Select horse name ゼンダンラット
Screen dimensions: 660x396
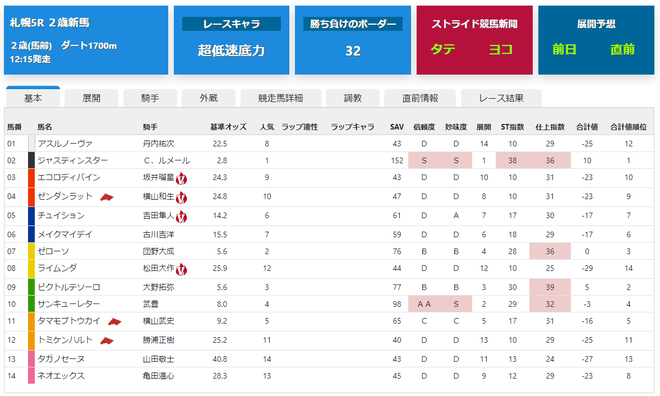[x=65, y=196]
